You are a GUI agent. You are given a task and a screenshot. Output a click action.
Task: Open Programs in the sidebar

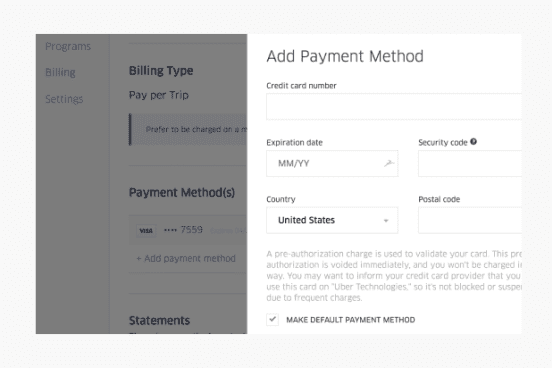click(x=68, y=46)
